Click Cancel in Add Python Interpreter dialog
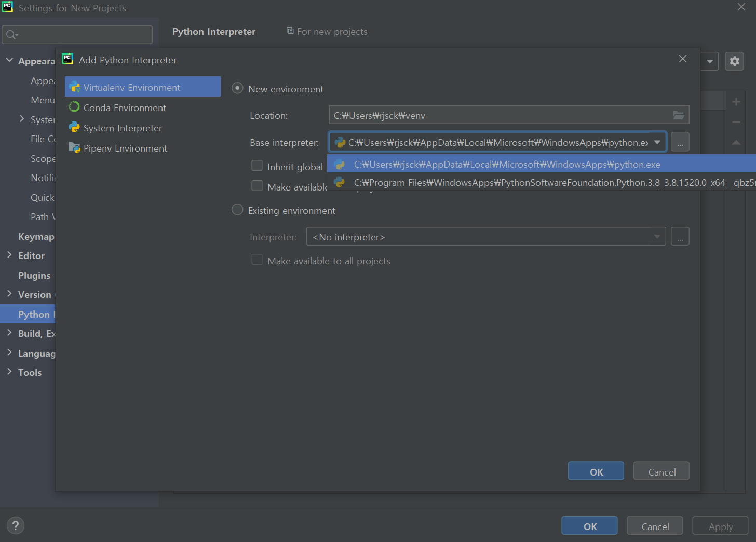 (x=661, y=471)
